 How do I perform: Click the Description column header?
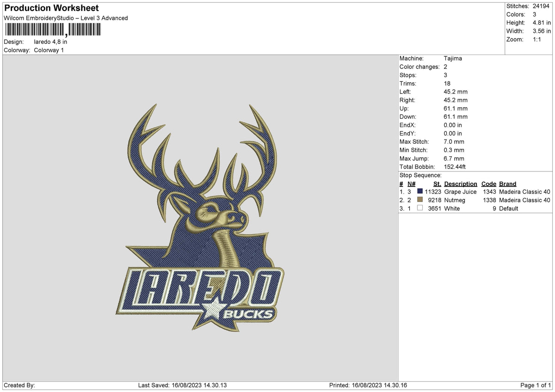click(x=460, y=184)
